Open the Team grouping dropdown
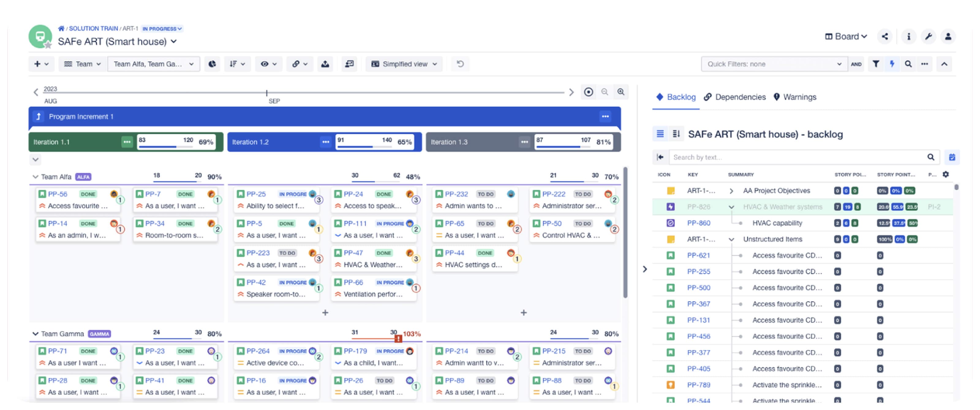 click(x=82, y=64)
